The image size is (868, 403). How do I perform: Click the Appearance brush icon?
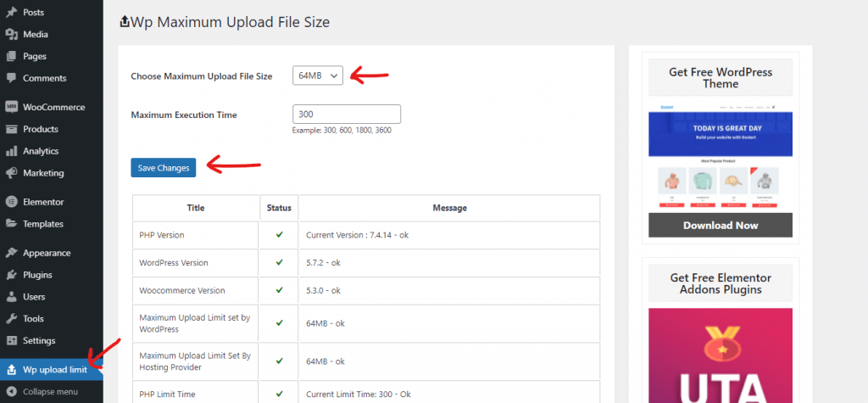click(11, 254)
